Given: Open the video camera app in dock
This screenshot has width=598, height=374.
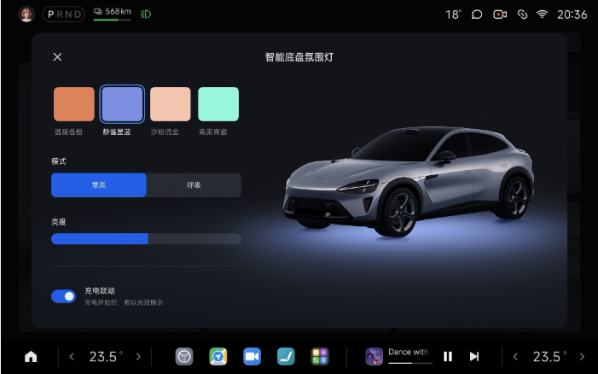Looking at the screenshot, I should click(252, 357).
